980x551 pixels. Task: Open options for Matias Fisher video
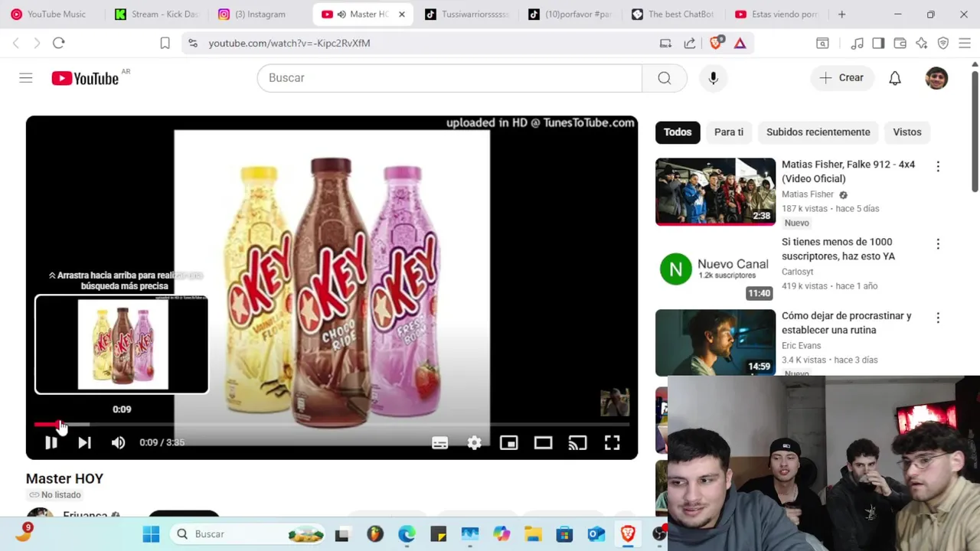pyautogui.click(x=938, y=166)
